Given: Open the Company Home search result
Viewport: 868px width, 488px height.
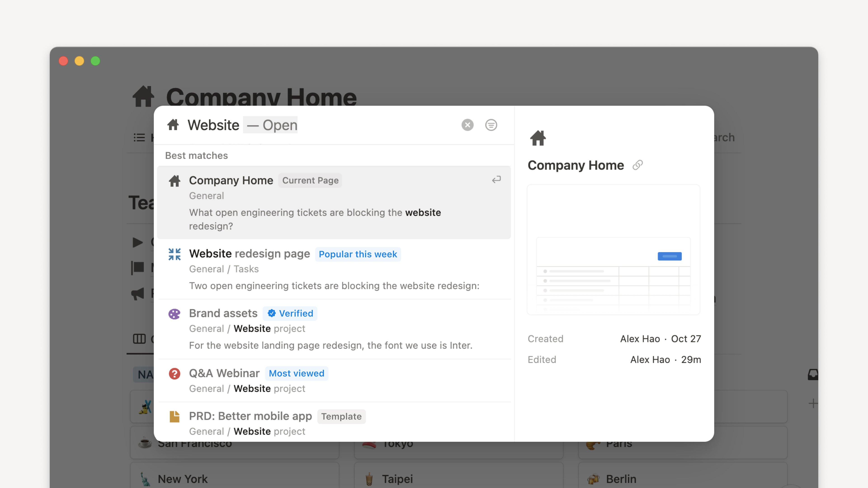Looking at the screenshot, I should [334, 202].
